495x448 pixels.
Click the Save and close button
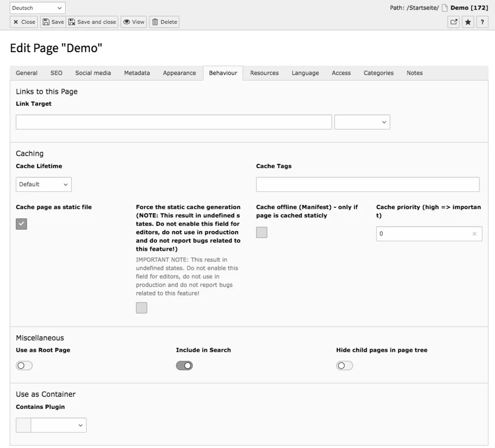click(92, 22)
